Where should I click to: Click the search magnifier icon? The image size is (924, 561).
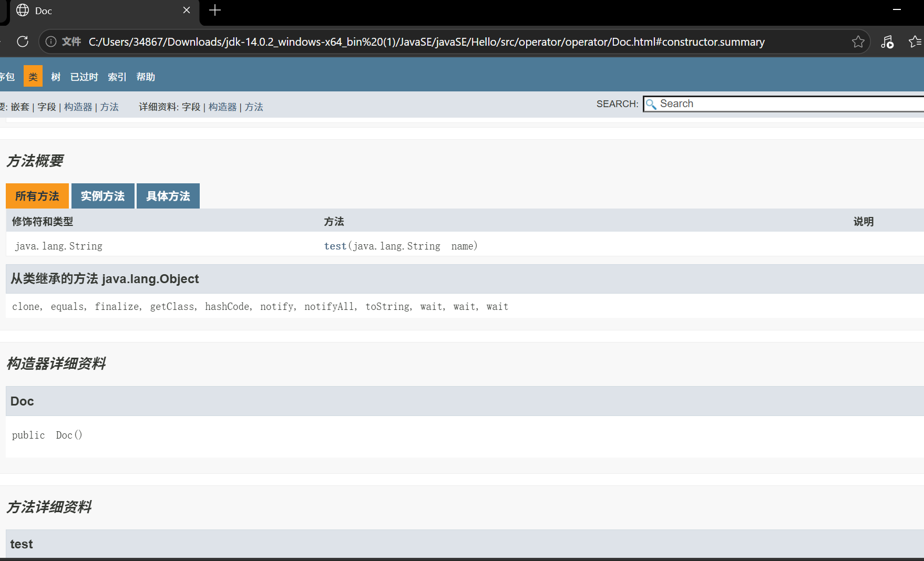[x=651, y=104]
